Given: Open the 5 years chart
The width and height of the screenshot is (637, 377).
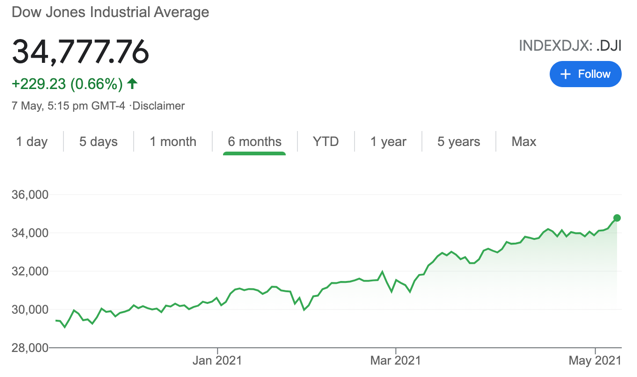Looking at the screenshot, I should [x=459, y=141].
